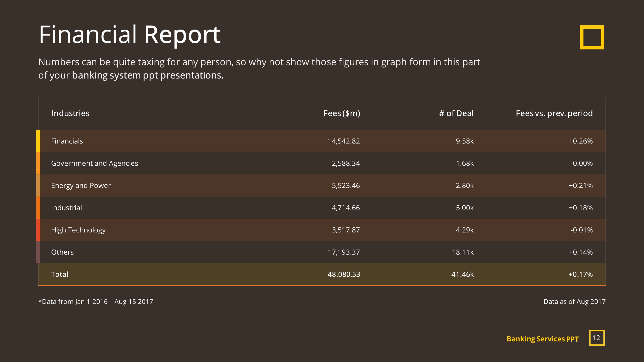Click Fees vs. prev. period header
The image size is (644, 362).
pos(554,113)
